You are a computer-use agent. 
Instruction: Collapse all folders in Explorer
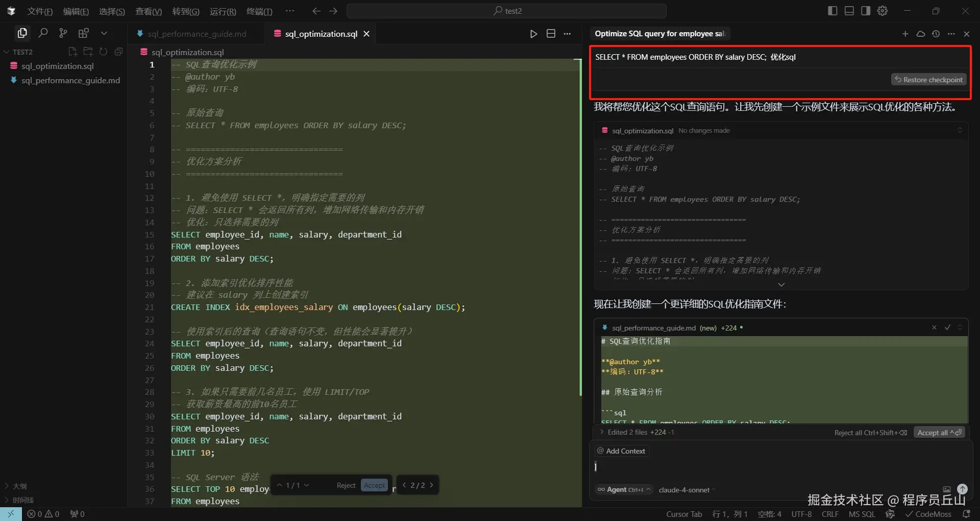click(118, 51)
